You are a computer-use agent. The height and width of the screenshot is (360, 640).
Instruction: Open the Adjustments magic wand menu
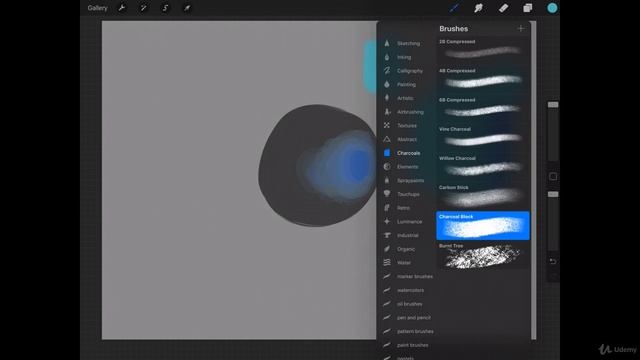(x=143, y=8)
